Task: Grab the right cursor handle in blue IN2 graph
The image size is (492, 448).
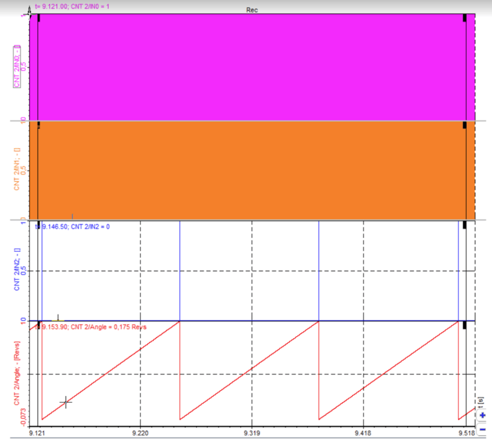Action: tap(465, 225)
